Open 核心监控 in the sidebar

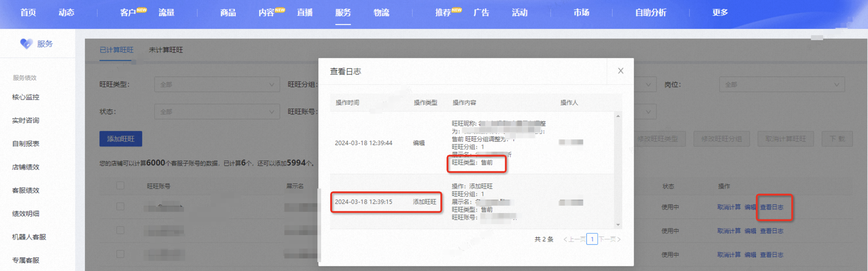(26, 97)
